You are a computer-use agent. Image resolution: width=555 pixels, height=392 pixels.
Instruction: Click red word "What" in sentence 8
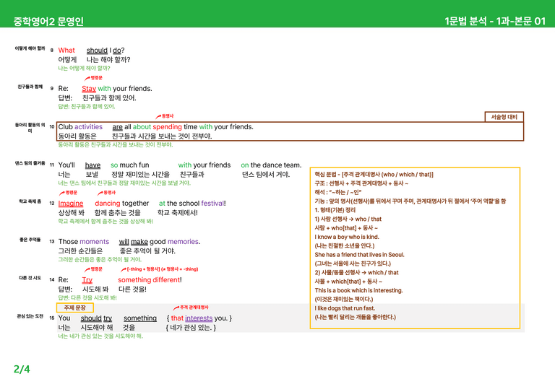[x=66, y=51]
